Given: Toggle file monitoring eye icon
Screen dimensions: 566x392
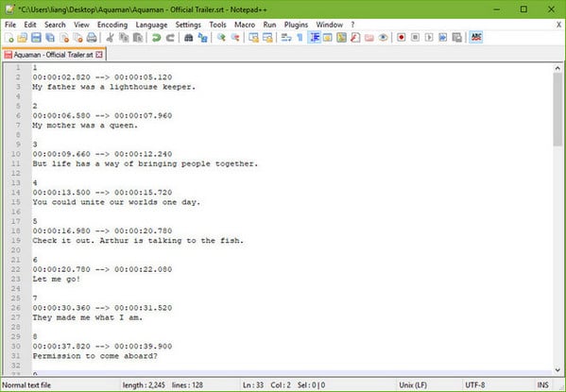Looking at the screenshot, I should 383,38.
